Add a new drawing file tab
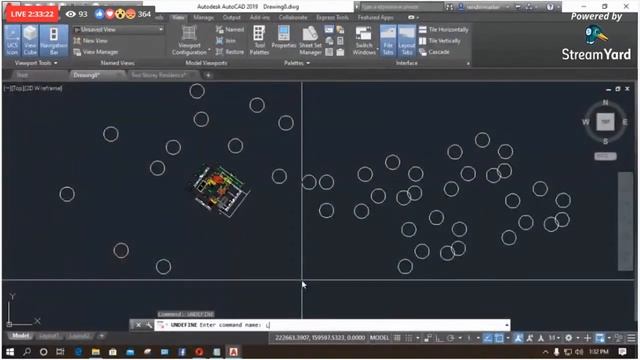The width and height of the screenshot is (640, 360). click(208, 75)
